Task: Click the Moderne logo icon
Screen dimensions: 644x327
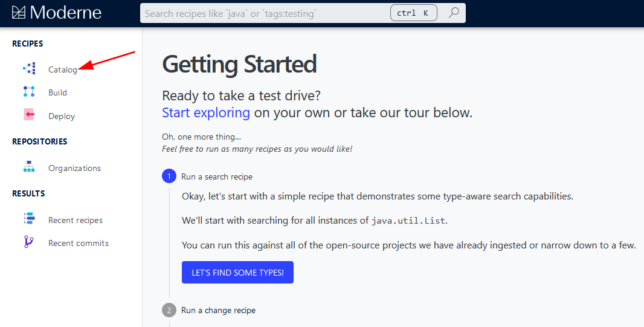Action: (x=19, y=13)
